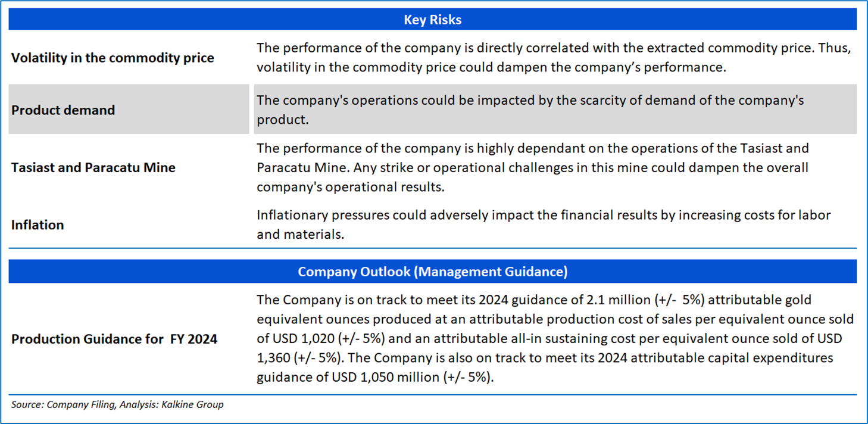Select the 'Volatility in the commodity price' row label

(x=113, y=58)
